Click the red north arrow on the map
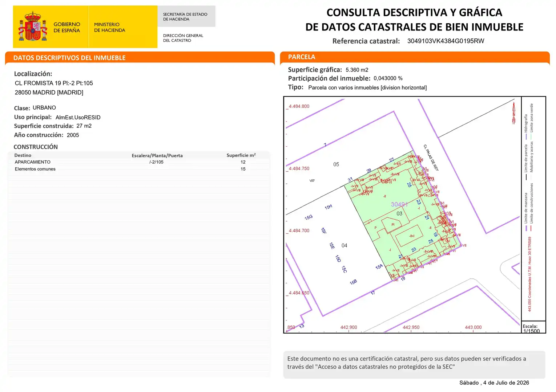556x392 pixels. [514, 113]
